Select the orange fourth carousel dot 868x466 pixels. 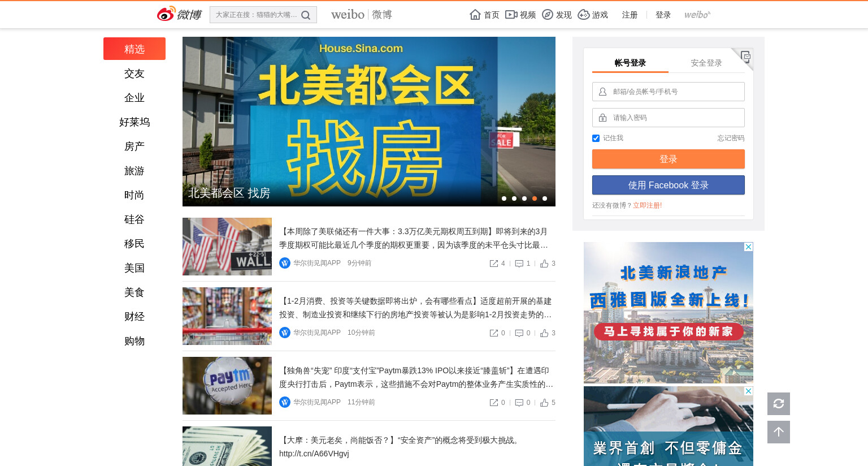click(x=535, y=199)
